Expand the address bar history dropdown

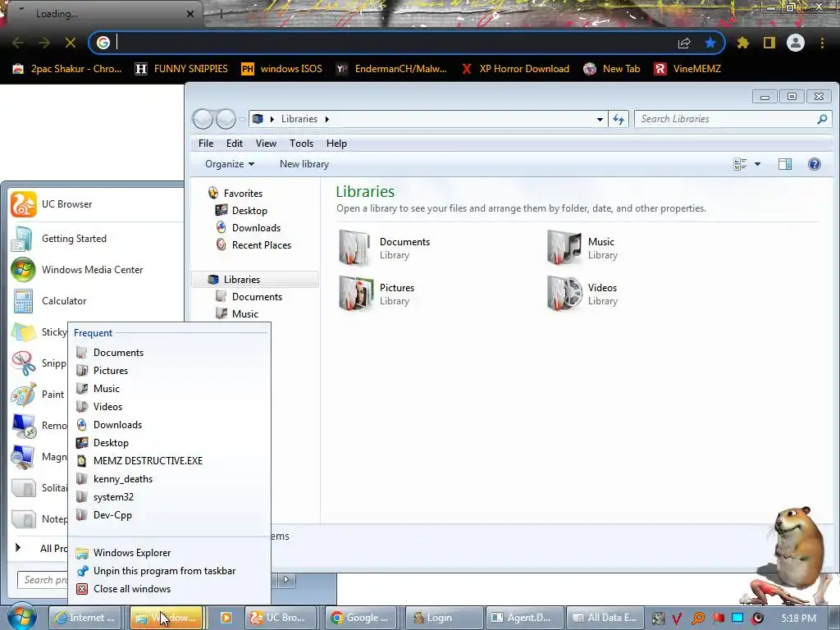(600, 119)
